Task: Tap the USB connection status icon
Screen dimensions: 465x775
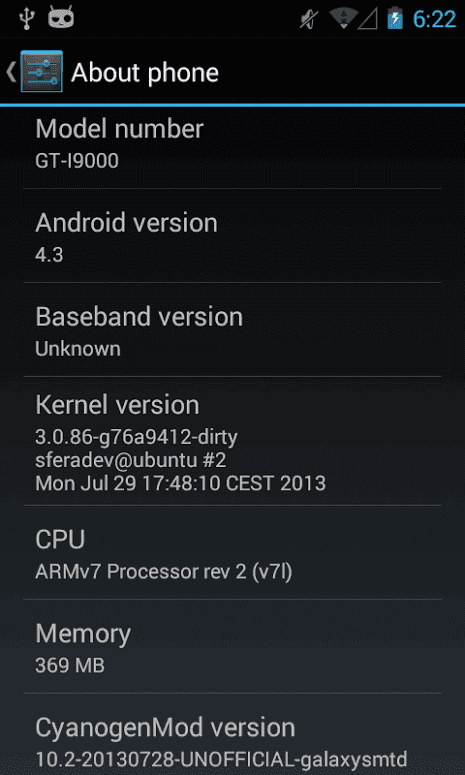Action: 25,18
